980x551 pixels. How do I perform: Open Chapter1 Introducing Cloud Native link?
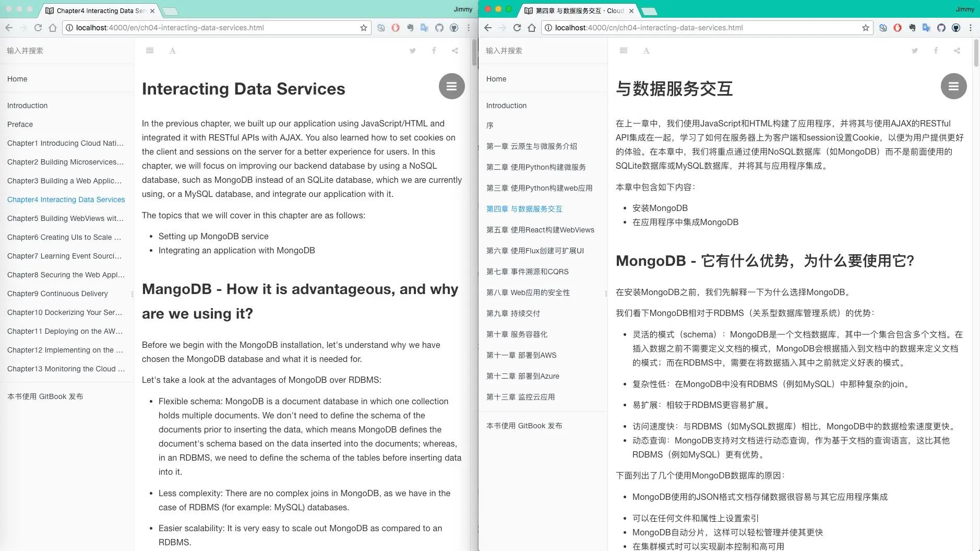(66, 143)
